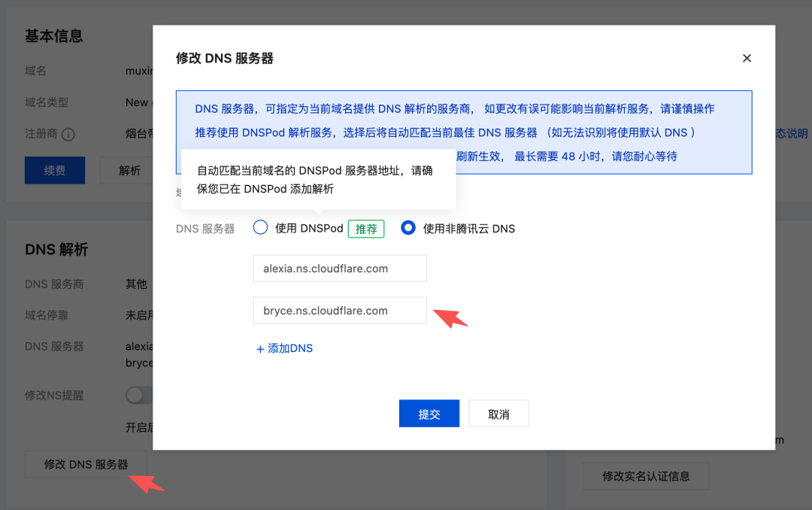Open the 添加DNS link to add server
This screenshot has height=510, width=812.
point(289,348)
